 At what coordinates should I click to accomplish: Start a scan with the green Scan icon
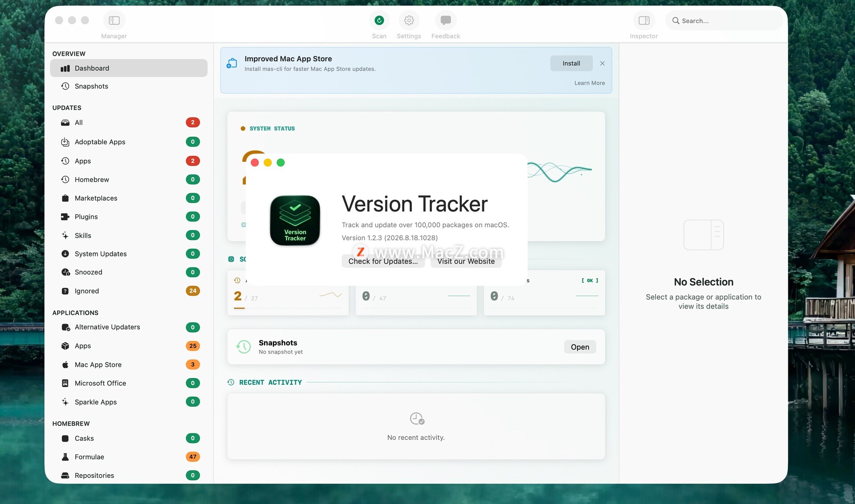(x=379, y=20)
